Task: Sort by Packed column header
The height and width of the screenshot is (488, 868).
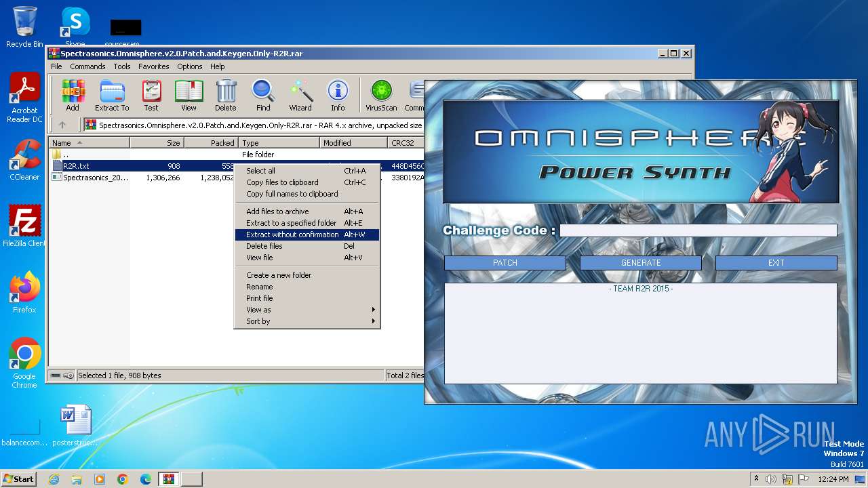Action: pyautogui.click(x=211, y=143)
